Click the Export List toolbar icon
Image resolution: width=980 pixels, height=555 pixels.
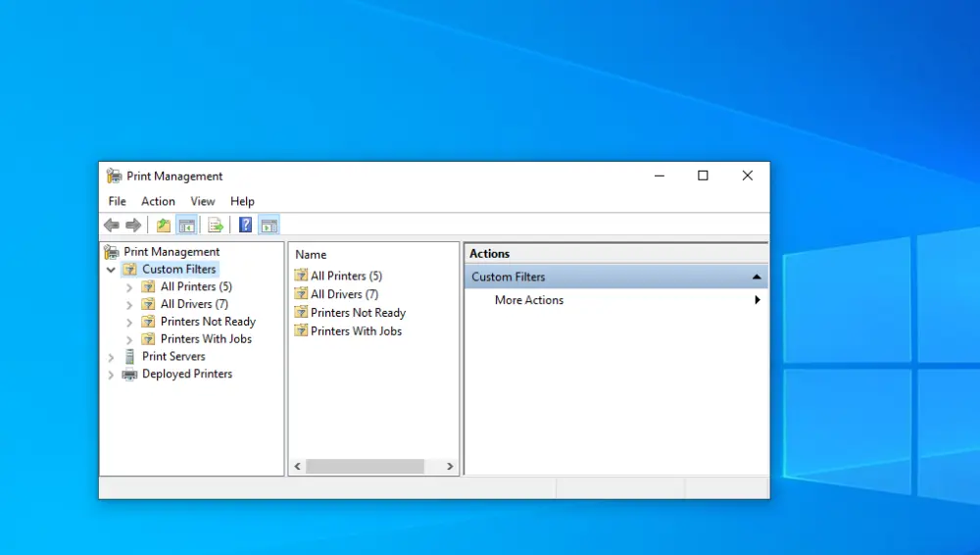[x=216, y=226]
